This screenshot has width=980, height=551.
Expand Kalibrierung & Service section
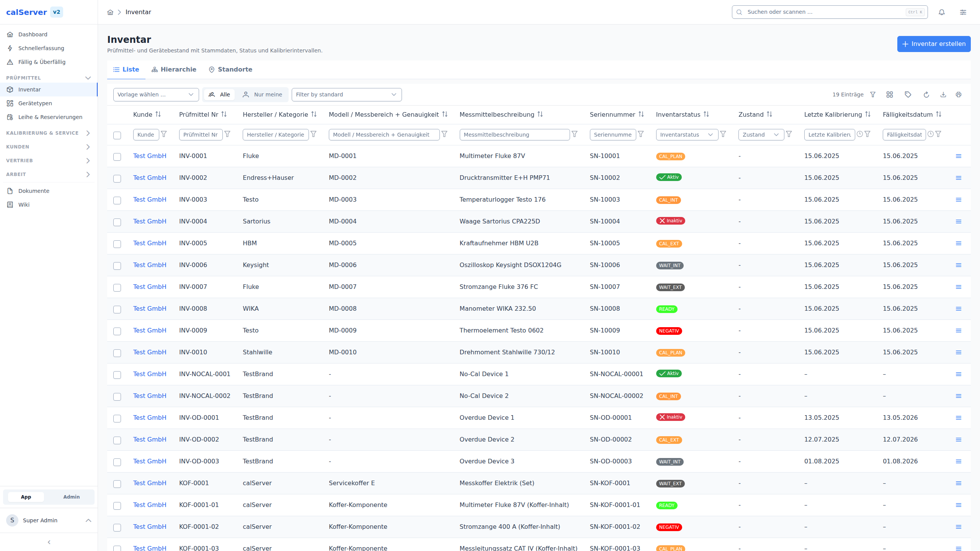click(x=49, y=133)
